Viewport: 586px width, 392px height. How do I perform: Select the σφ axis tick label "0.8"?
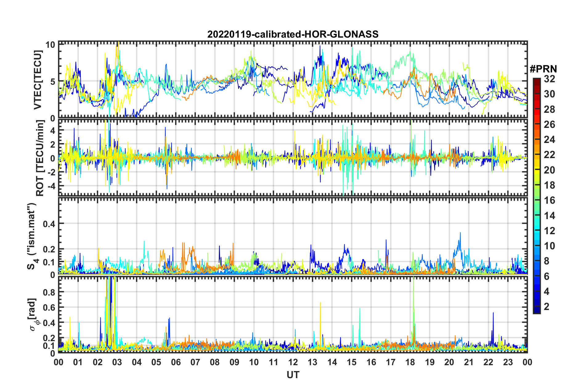tap(49, 292)
